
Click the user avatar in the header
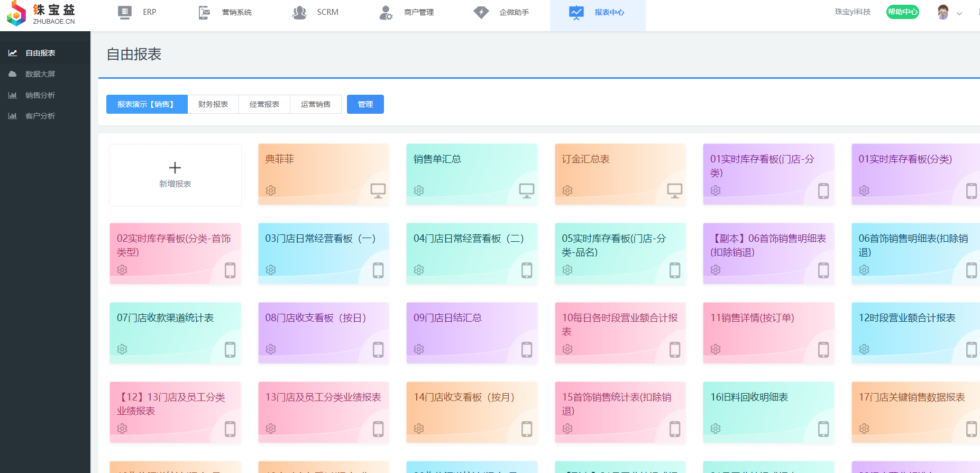coord(943,12)
